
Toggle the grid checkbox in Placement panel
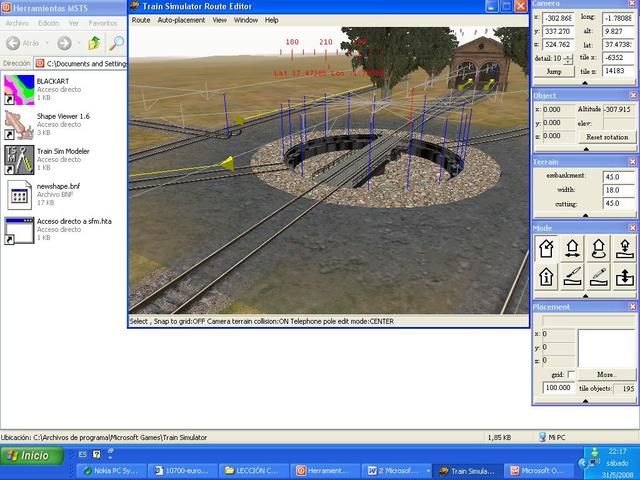pyautogui.click(x=572, y=374)
